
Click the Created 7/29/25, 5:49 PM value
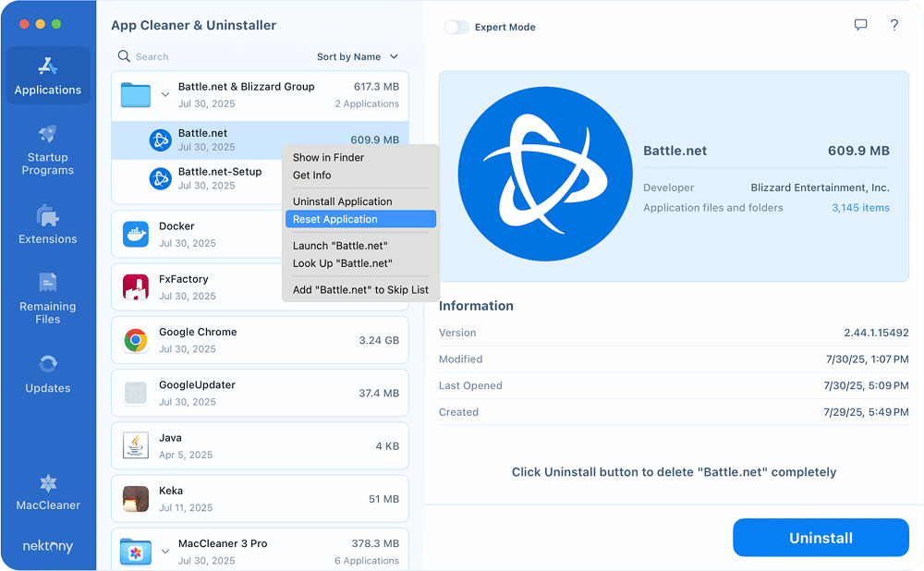(x=866, y=412)
